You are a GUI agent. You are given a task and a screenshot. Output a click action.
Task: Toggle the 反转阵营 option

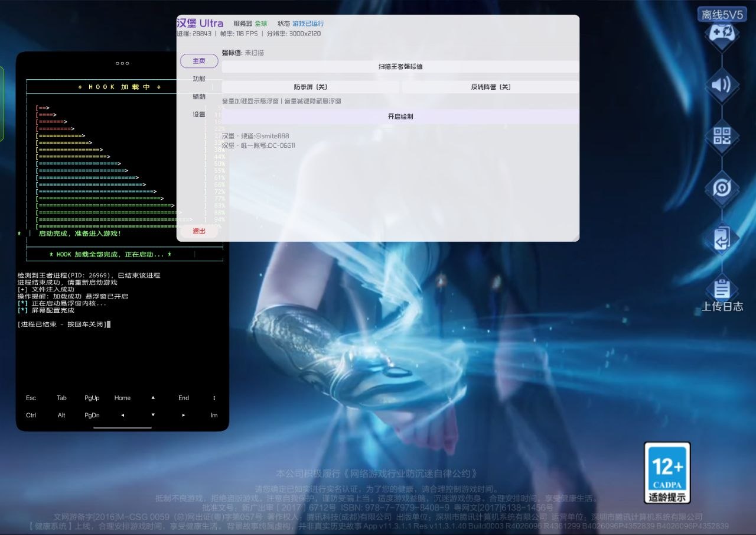(491, 87)
